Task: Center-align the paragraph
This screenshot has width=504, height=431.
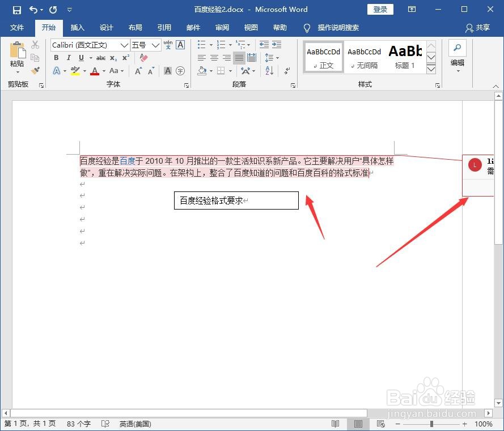Action: (x=214, y=58)
